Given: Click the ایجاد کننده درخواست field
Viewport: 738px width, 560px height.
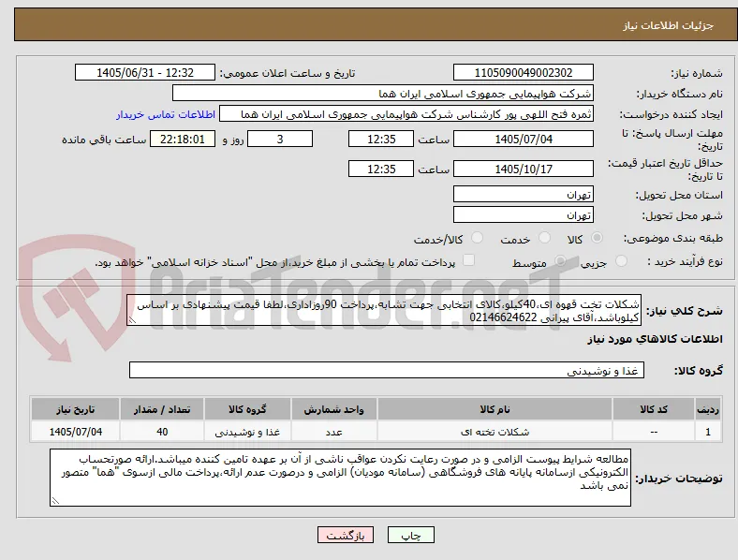Looking at the screenshot, I should point(406,114).
